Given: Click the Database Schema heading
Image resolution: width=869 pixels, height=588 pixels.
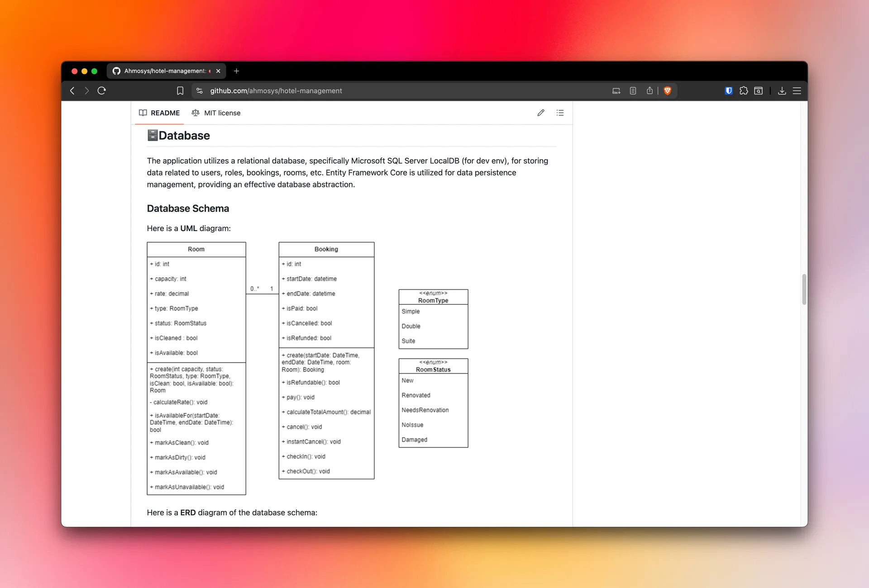Looking at the screenshot, I should click(188, 209).
